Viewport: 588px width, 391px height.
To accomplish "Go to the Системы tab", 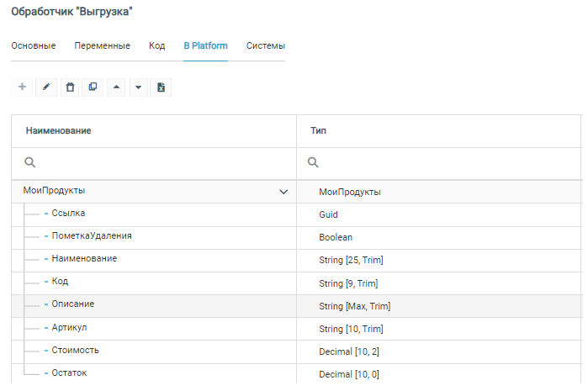I will point(266,45).
